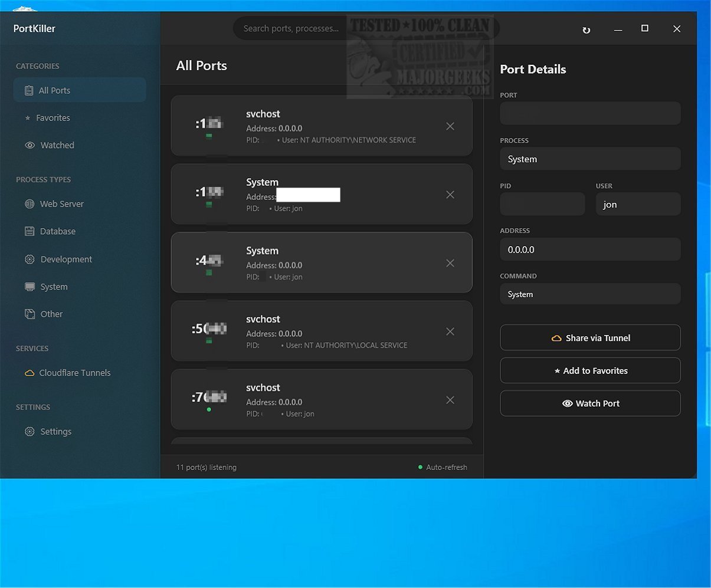Select the svchost NETWORK SERVICE port card
Viewport: 711px width, 588px height.
[x=322, y=126]
